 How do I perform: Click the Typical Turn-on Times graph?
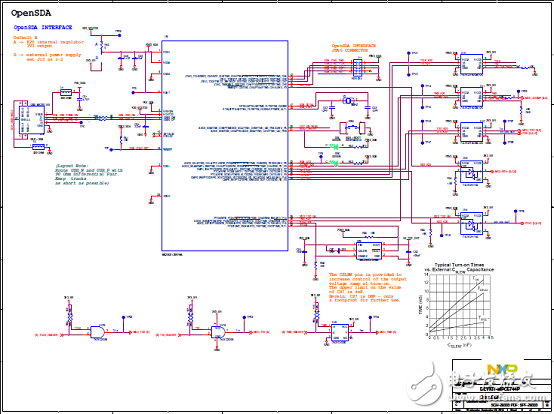pos(459,305)
